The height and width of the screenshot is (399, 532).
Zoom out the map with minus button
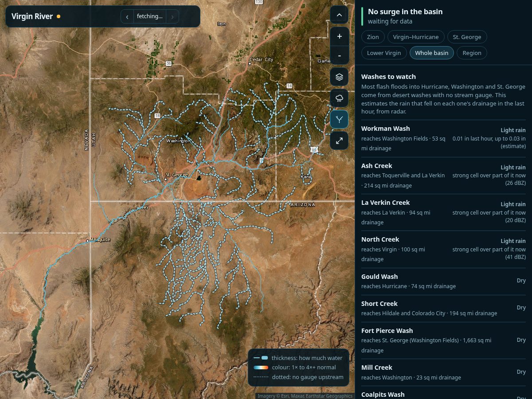click(339, 55)
